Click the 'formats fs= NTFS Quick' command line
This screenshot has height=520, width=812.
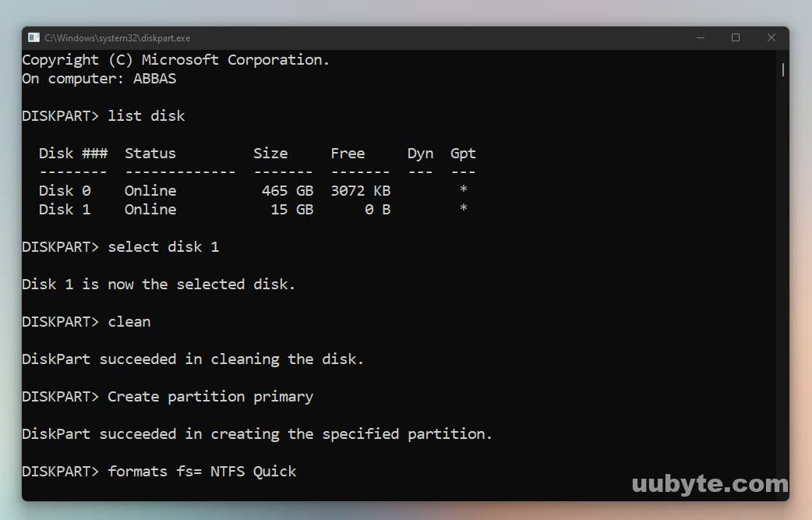point(201,471)
